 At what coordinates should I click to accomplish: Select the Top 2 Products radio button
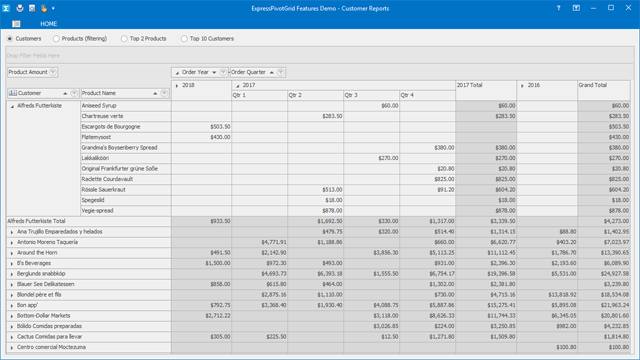(124, 39)
